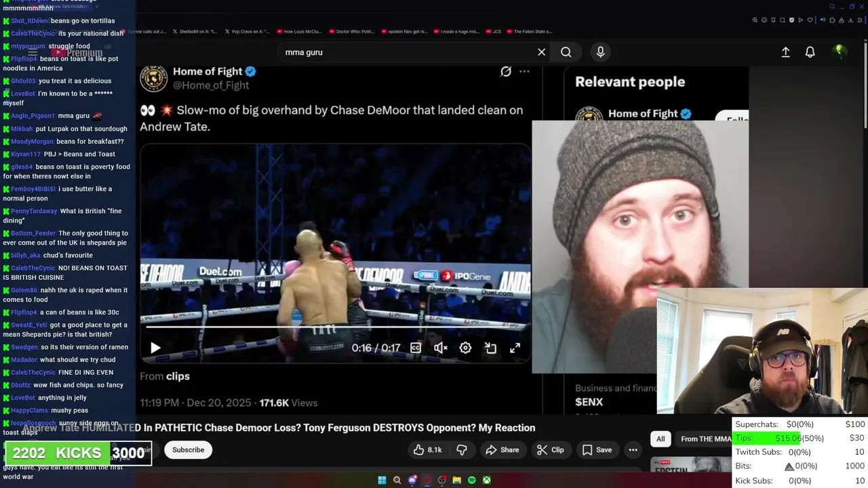The image size is (868, 488).
Task: Open the YouTube account avatar menu
Action: pos(840,52)
